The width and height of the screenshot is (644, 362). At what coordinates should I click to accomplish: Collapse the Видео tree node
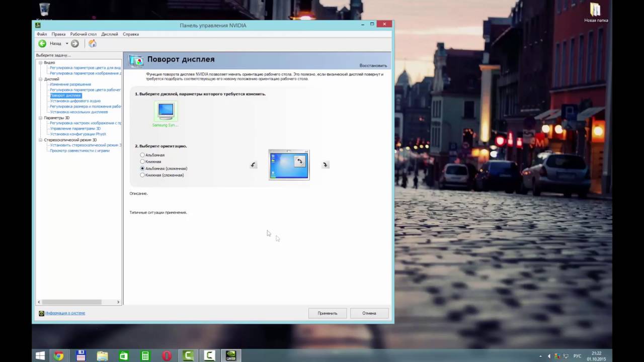(41, 63)
